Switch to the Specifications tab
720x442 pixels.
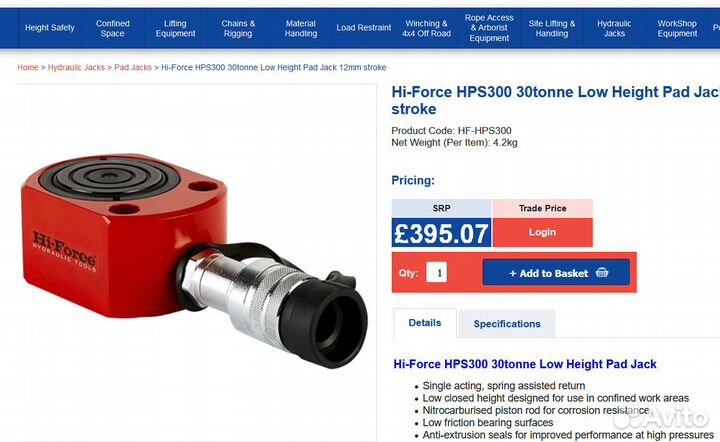tap(507, 324)
